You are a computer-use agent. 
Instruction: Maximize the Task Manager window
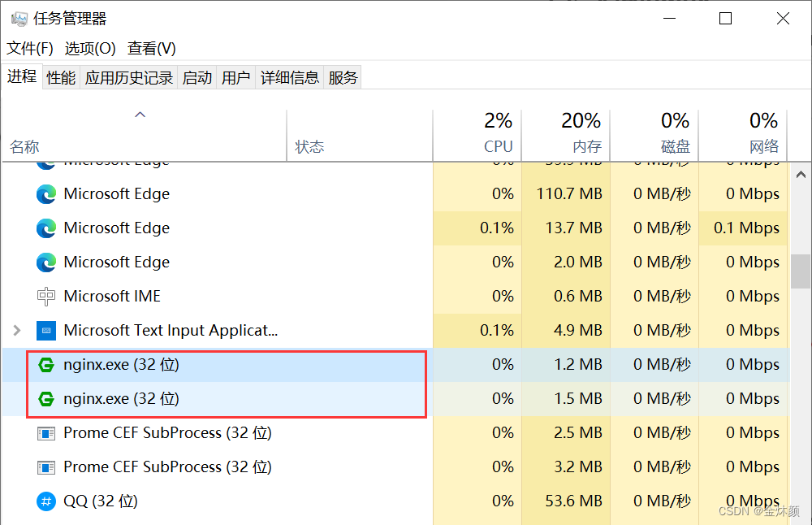[725, 19]
